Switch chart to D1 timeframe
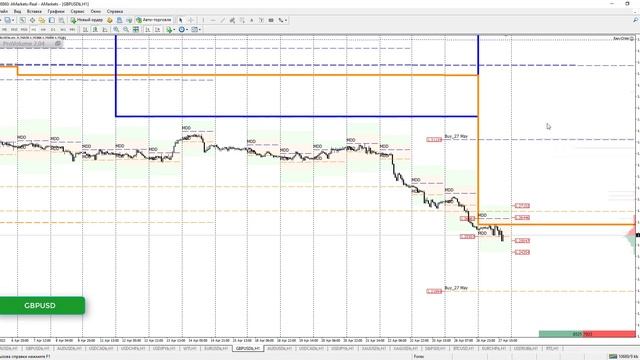 53,29
